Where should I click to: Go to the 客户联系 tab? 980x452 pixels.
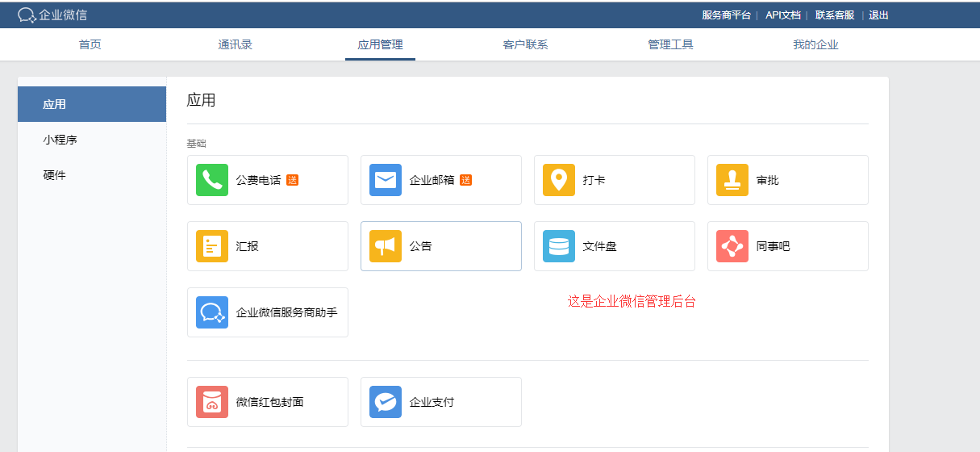(x=525, y=44)
